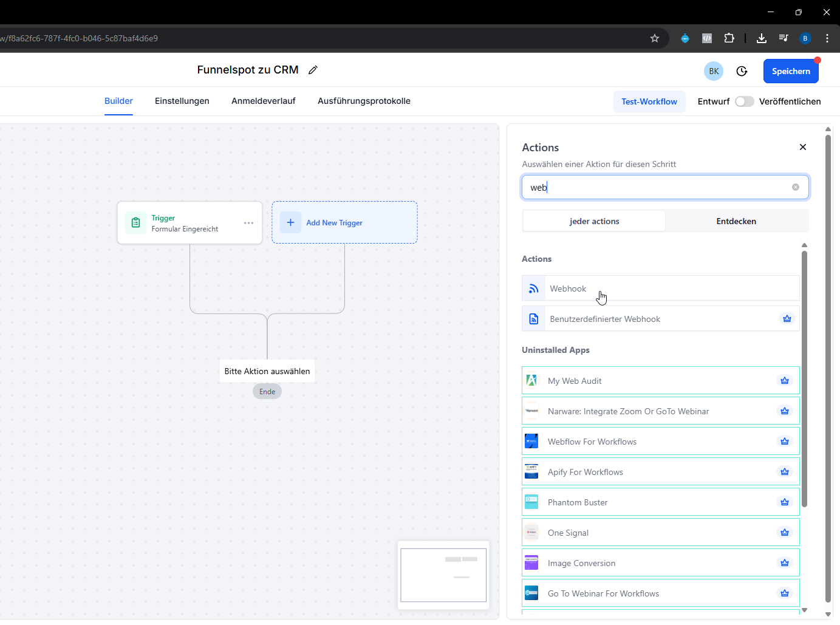
Task: Select the One Signal app
Action: click(x=661, y=533)
